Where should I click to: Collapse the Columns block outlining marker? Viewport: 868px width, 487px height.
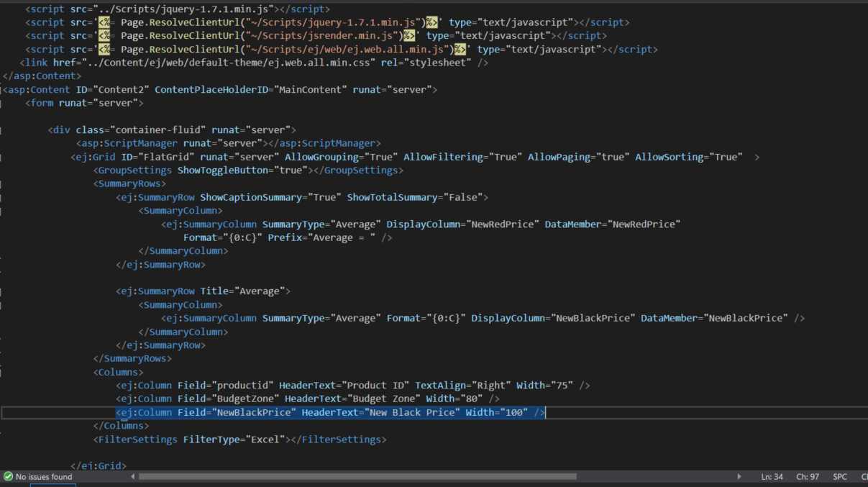(x=1, y=373)
